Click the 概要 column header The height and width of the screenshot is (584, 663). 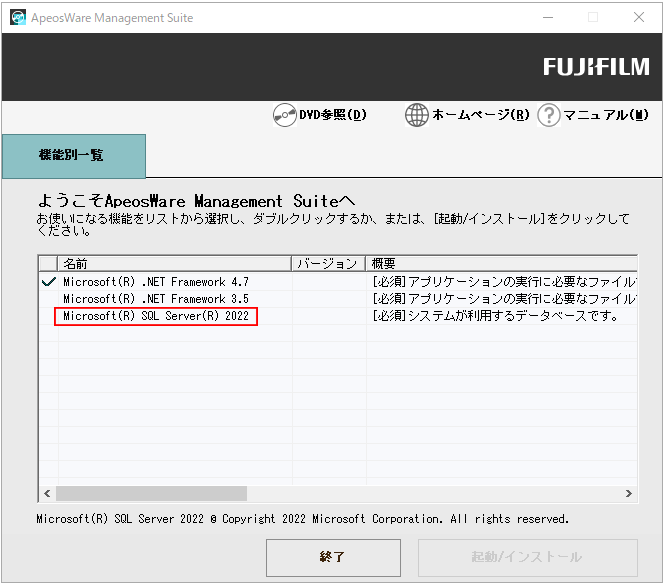pos(500,264)
